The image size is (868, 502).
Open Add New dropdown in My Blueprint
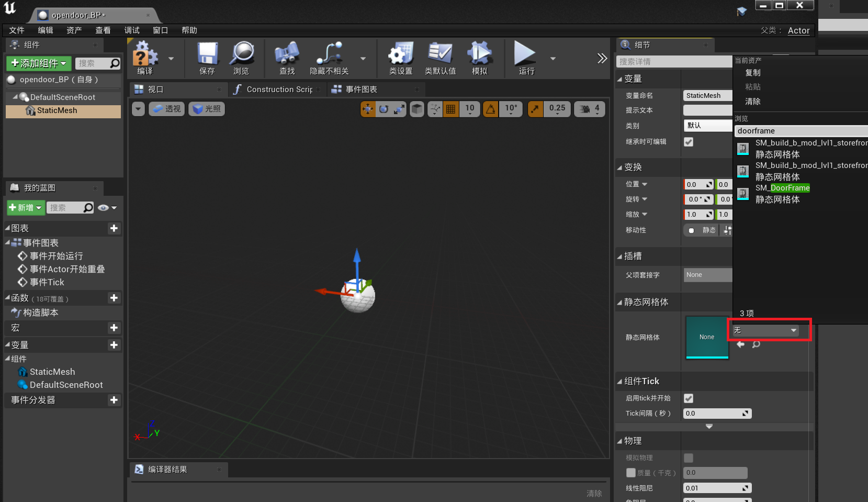point(26,208)
